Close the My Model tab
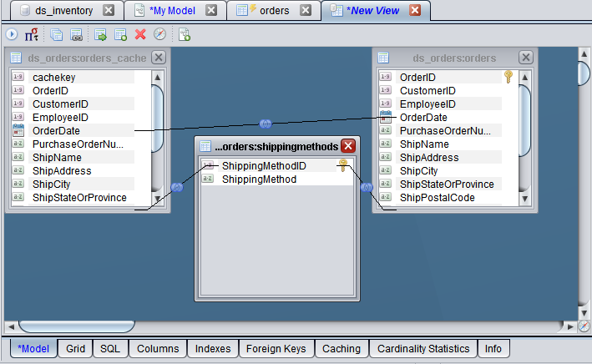This screenshot has width=592, height=364. click(x=211, y=10)
